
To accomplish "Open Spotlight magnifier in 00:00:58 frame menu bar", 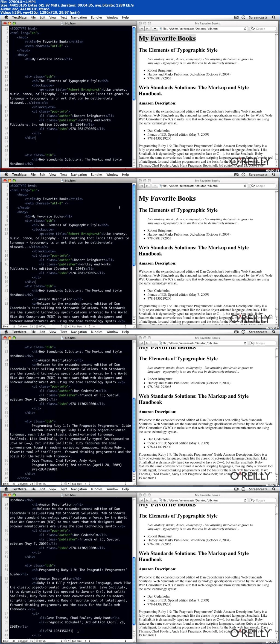I will pyautogui.click(x=274, y=17).
